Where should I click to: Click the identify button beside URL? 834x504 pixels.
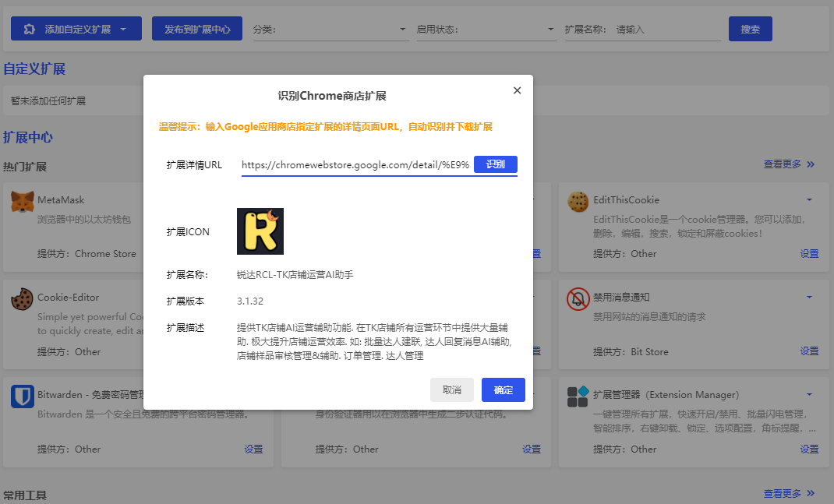(496, 164)
